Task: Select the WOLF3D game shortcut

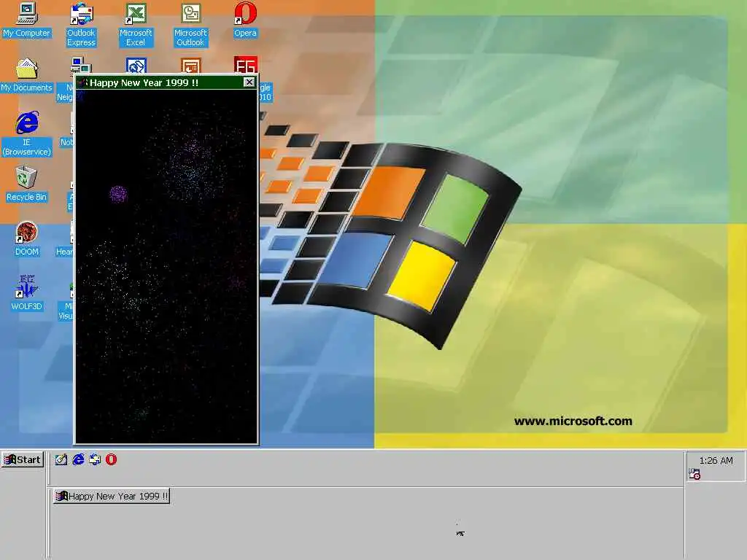Action: [27, 293]
